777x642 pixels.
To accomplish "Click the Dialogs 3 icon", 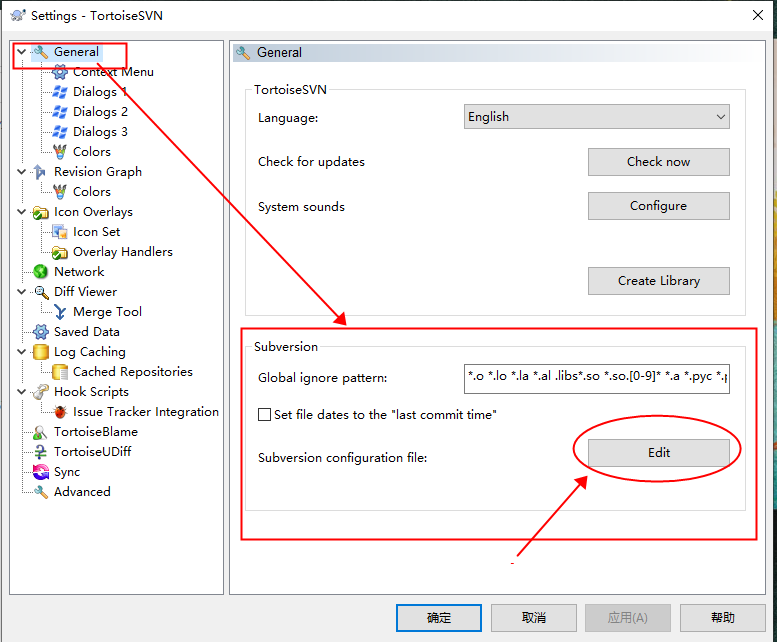I will 59,132.
